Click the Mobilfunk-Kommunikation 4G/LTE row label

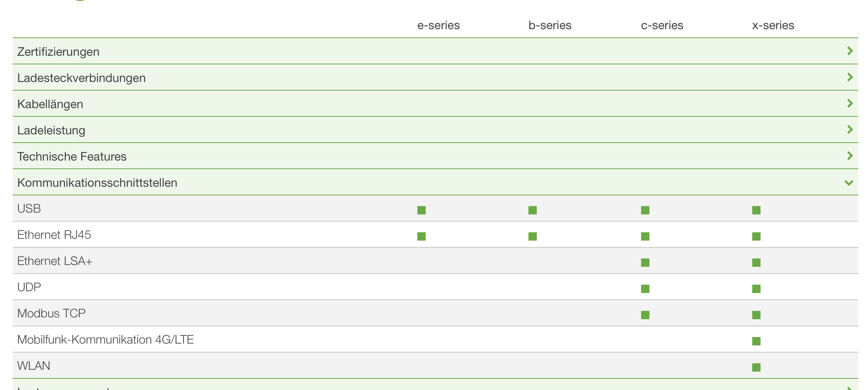(x=106, y=339)
